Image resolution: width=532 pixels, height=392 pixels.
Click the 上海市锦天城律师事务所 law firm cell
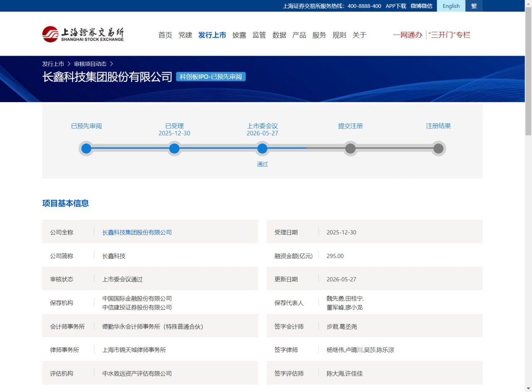[134, 350]
